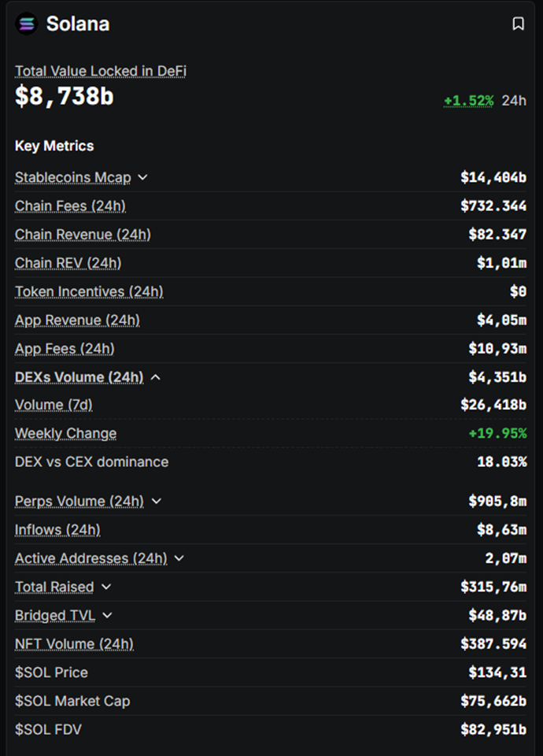Screen dimensions: 543x756
Task: Click the NFT Volume (24h) label
Action: click(74, 643)
